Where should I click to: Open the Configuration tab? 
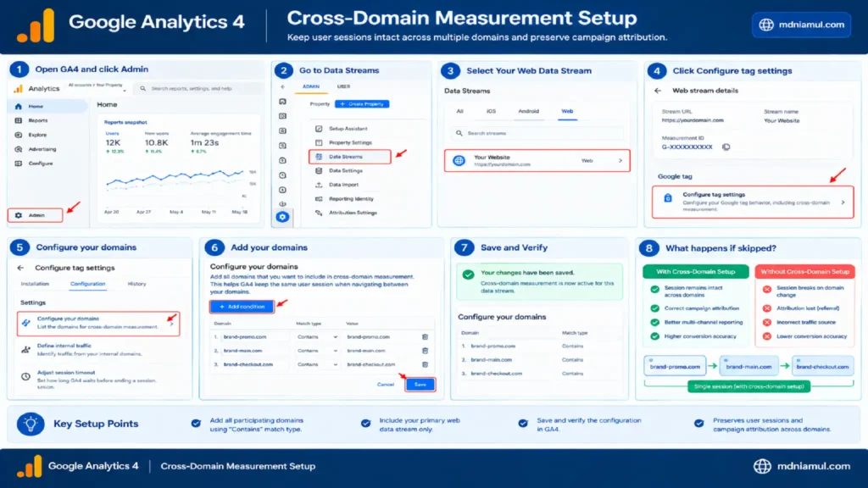pyautogui.click(x=87, y=284)
